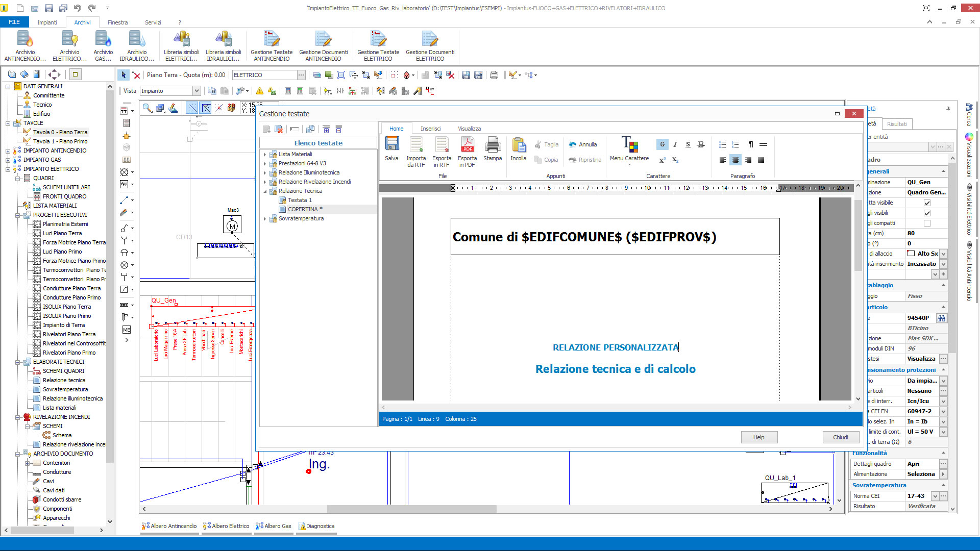Click the left indent marker on ruler
The height and width of the screenshot is (551, 980).
[x=453, y=188]
